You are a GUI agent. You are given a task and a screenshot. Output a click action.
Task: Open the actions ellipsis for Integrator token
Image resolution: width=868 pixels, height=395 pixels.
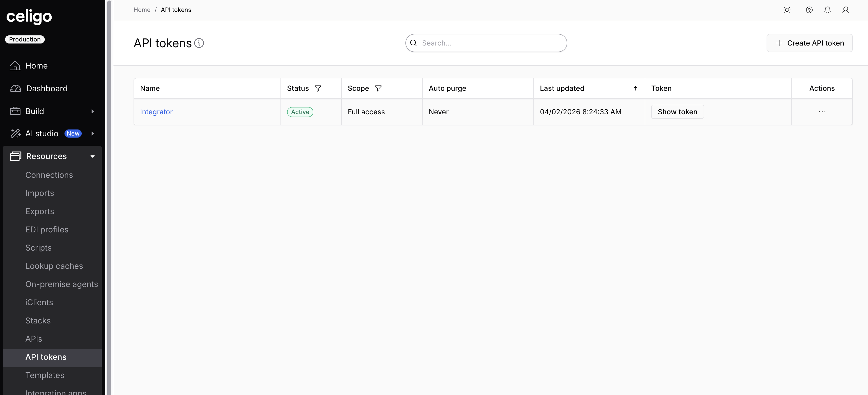click(x=822, y=112)
